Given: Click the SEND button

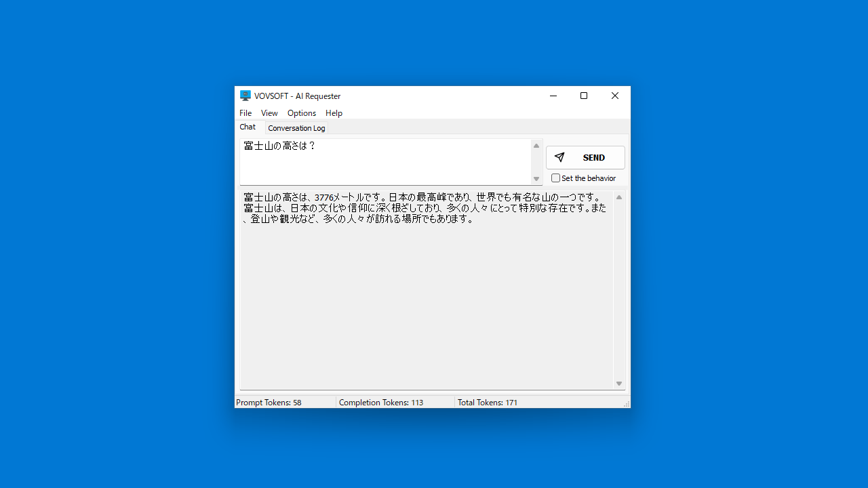Looking at the screenshot, I should click(585, 157).
